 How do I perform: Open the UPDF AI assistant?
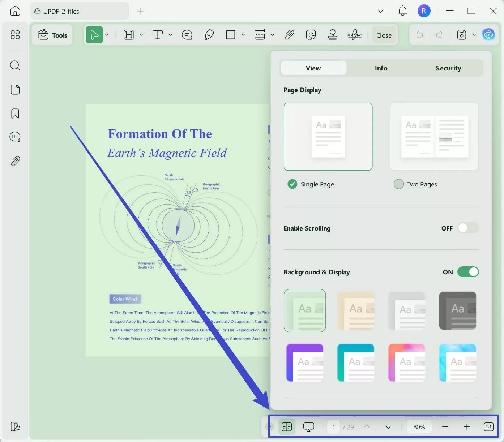[488, 35]
